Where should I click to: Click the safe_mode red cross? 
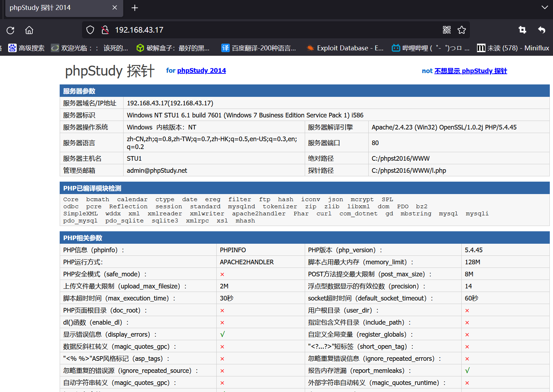click(222, 274)
